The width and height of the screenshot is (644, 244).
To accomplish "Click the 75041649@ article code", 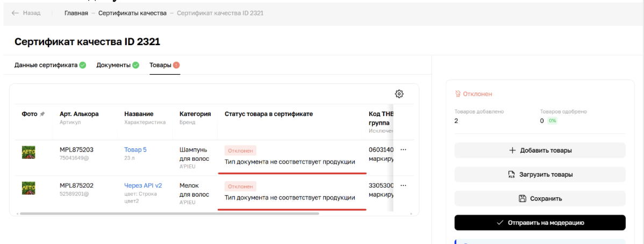I will point(73,157).
